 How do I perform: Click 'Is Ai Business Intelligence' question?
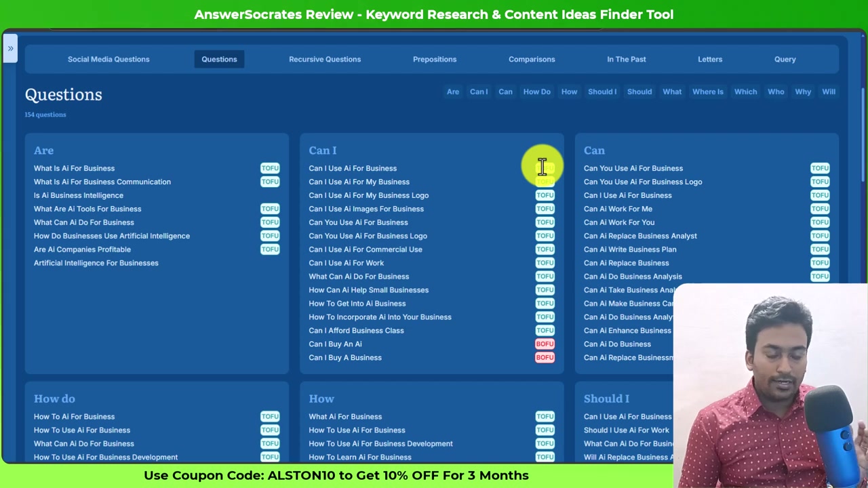click(79, 195)
